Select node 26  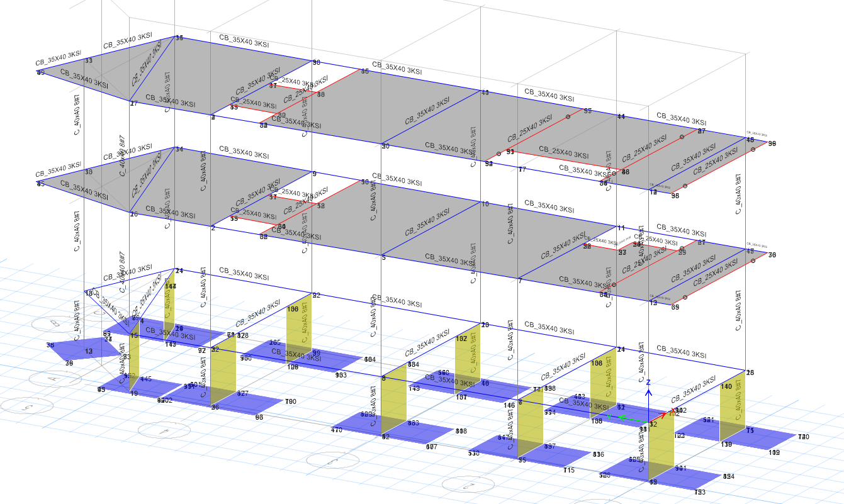133,214
